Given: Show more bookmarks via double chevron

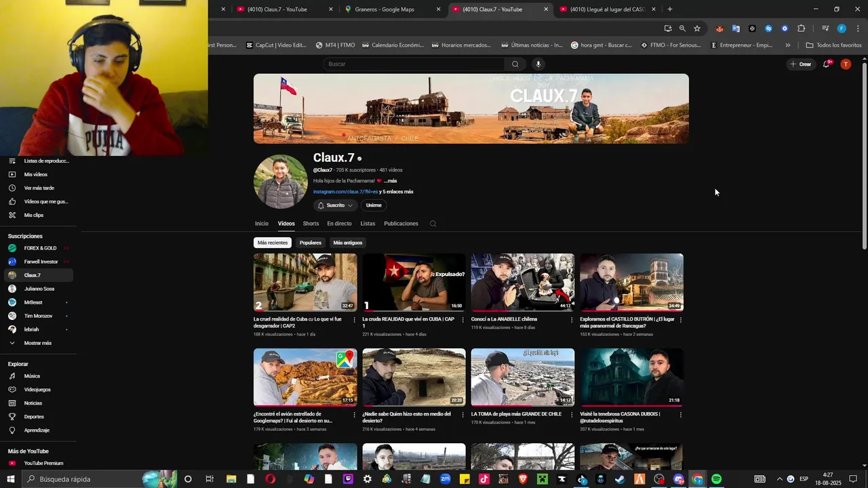Looking at the screenshot, I should tap(787, 45).
